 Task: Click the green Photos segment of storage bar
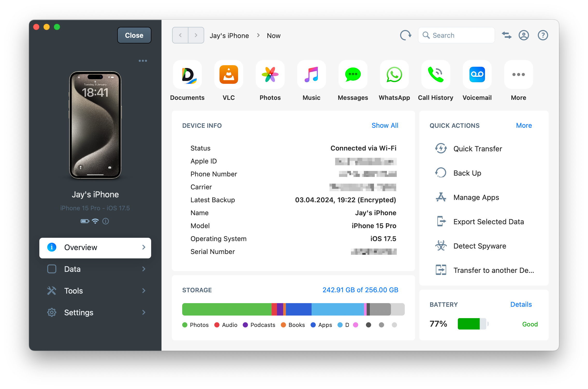tap(227, 309)
